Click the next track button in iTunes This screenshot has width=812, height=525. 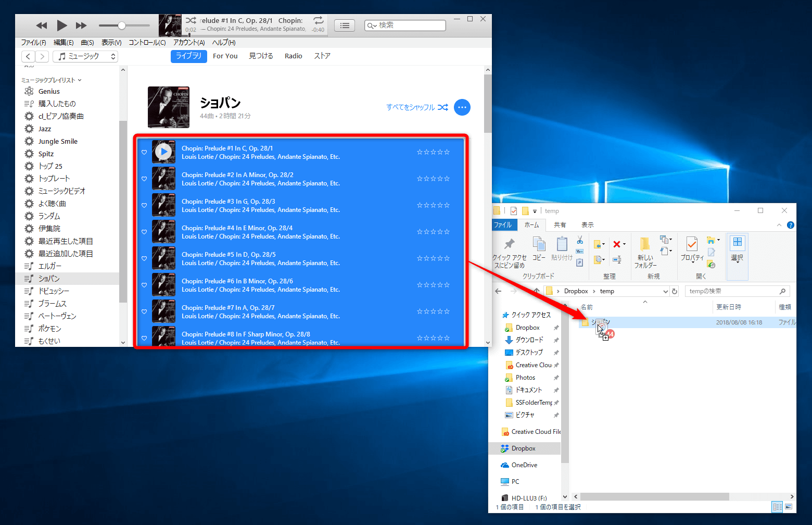(81, 26)
